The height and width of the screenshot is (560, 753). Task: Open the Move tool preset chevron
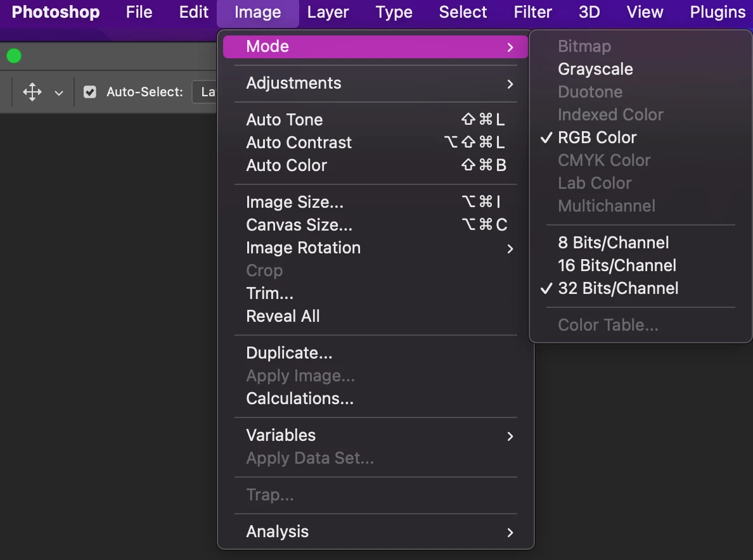[x=59, y=92]
